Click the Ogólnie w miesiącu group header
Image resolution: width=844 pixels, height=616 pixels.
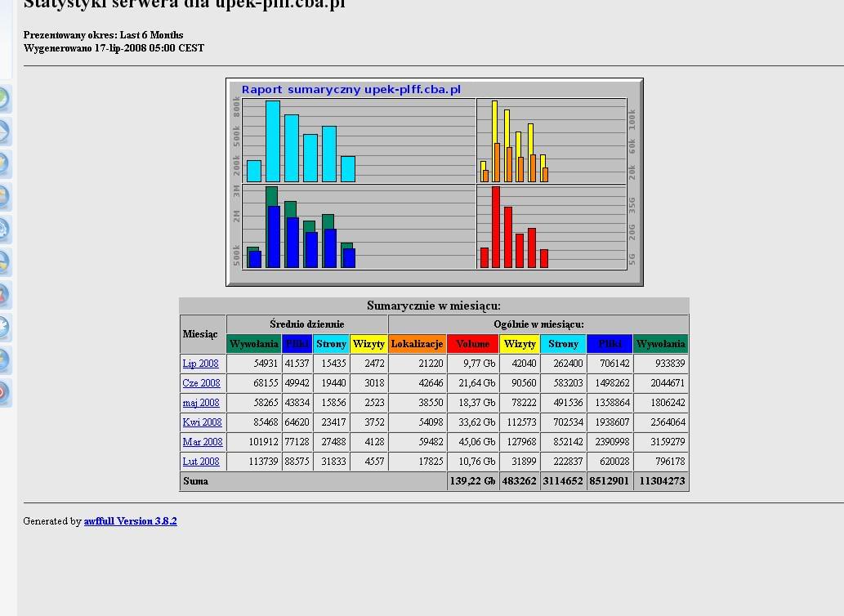538,324
